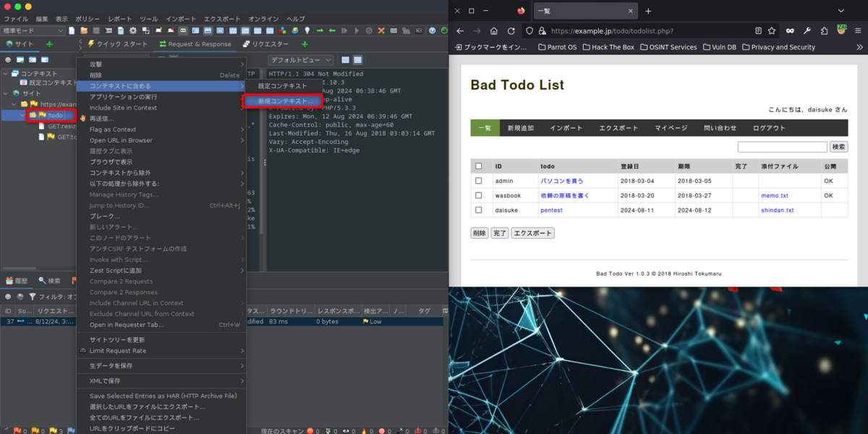Image resolution: width=868 pixels, height=434 pixels.
Task: Click the エクスポート button below the table
Action: 533,233
